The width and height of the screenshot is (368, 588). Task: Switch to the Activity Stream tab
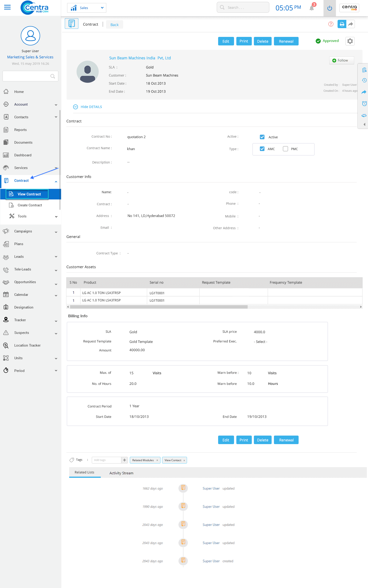[x=122, y=473]
